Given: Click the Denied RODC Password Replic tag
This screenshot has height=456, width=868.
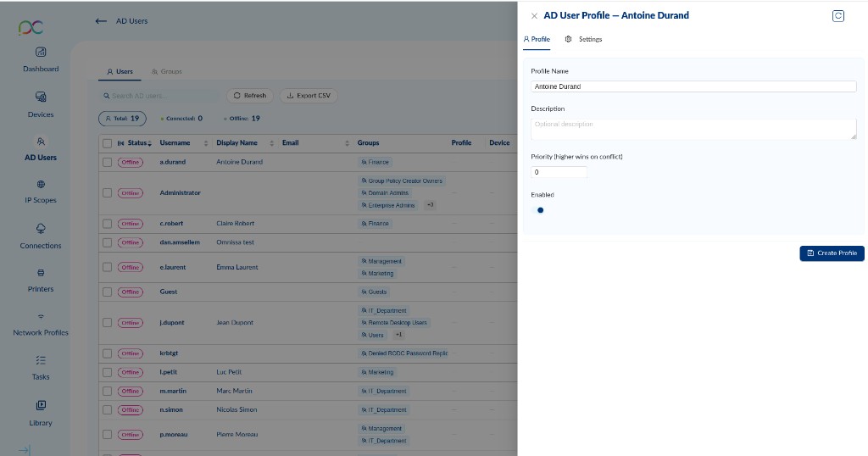Looking at the screenshot, I should click(404, 353).
